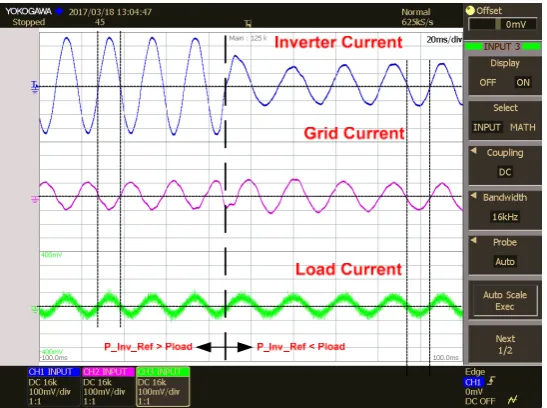Image resolution: width=547 pixels, height=408 pixels.
Task: Click the Load Current label
Action: pyautogui.click(x=349, y=269)
